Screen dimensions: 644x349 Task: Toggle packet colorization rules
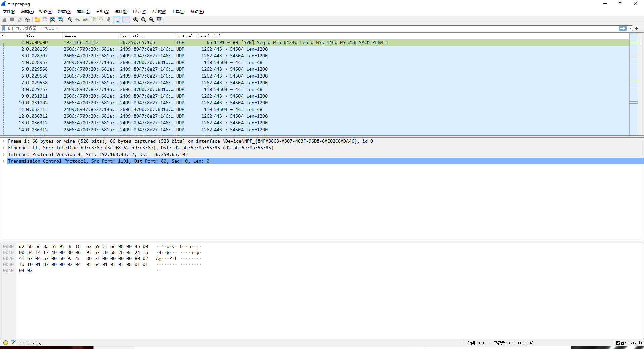[x=126, y=20]
